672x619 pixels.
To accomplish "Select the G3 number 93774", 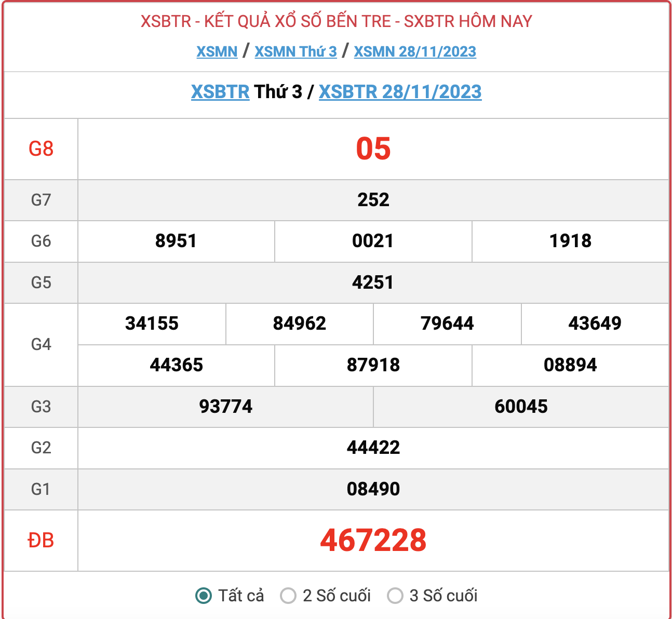I will pyautogui.click(x=225, y=406).
